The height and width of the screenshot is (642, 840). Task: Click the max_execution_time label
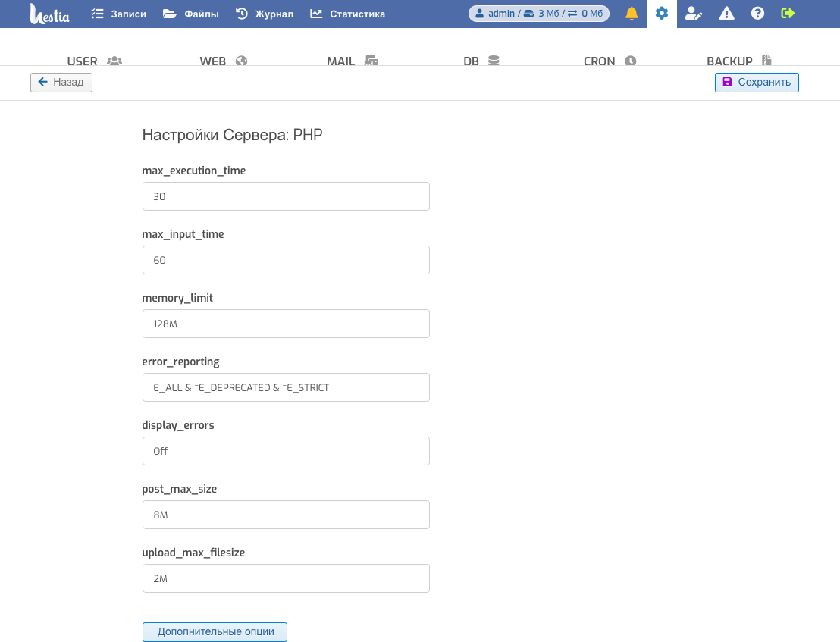[x=194, y=171]
